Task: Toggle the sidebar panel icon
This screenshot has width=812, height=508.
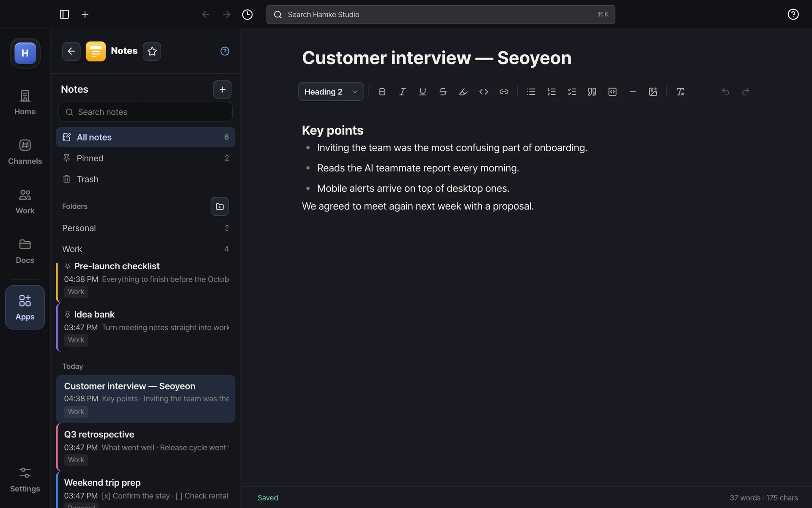Action: pos(64,14)
